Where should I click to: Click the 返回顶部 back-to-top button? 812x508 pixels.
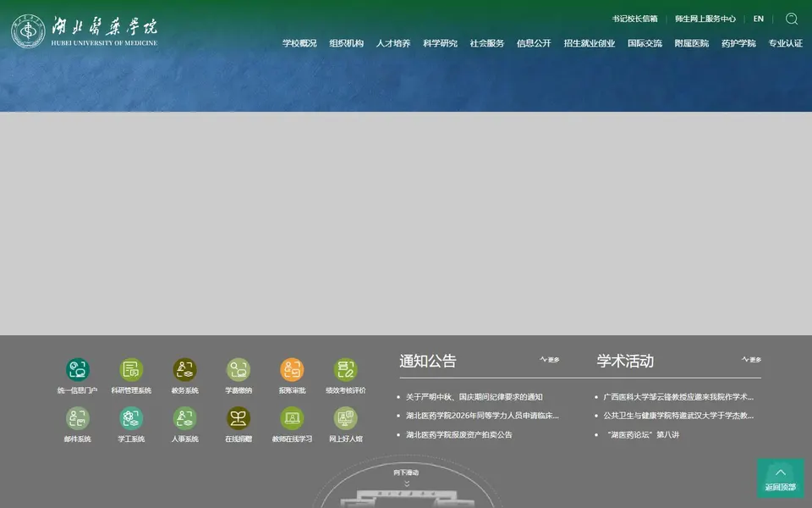(x=781, y=478)
